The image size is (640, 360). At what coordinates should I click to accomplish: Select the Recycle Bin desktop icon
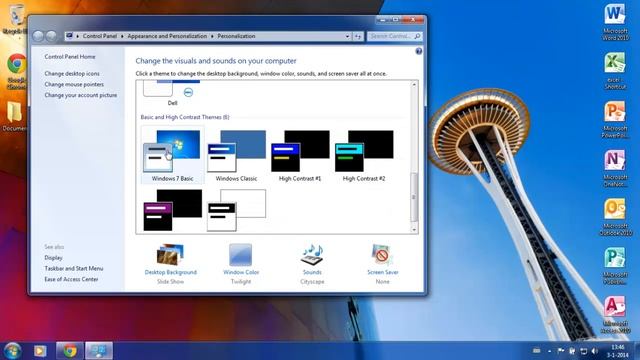15,20
